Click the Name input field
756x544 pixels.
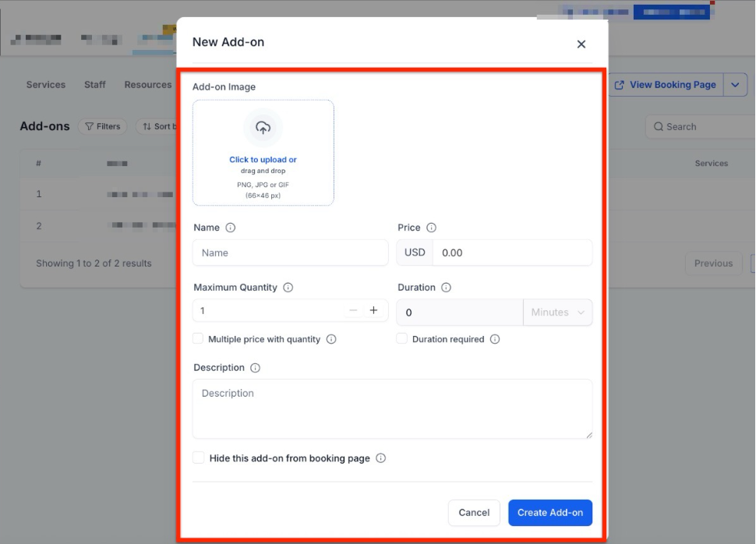click(x=290, y=253)
